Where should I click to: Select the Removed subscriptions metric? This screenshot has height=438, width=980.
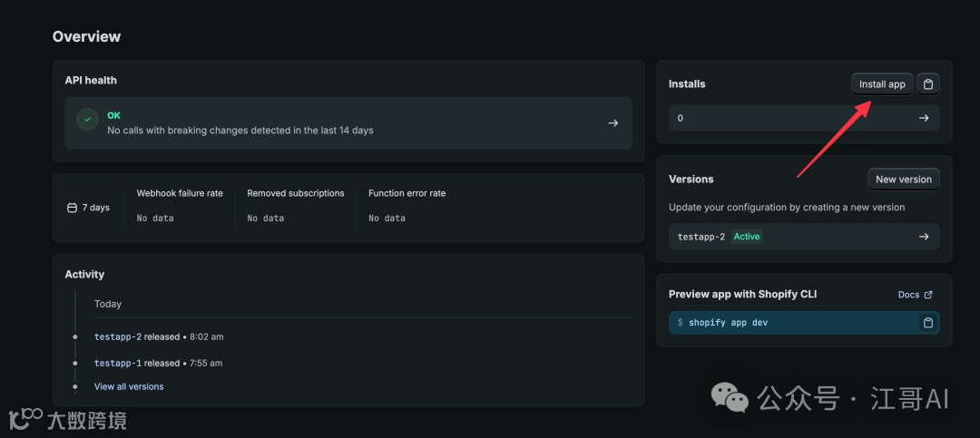295,193
